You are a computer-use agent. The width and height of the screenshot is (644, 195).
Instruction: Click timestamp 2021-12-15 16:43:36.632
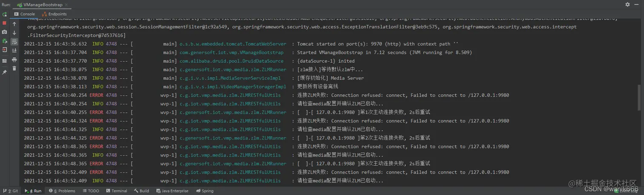[55, 44]
